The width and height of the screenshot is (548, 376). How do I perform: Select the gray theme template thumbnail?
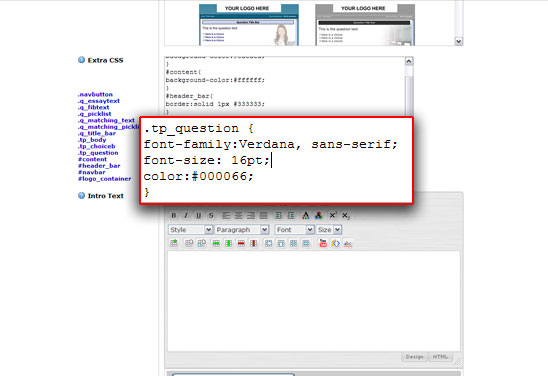[x=365, y=25]
